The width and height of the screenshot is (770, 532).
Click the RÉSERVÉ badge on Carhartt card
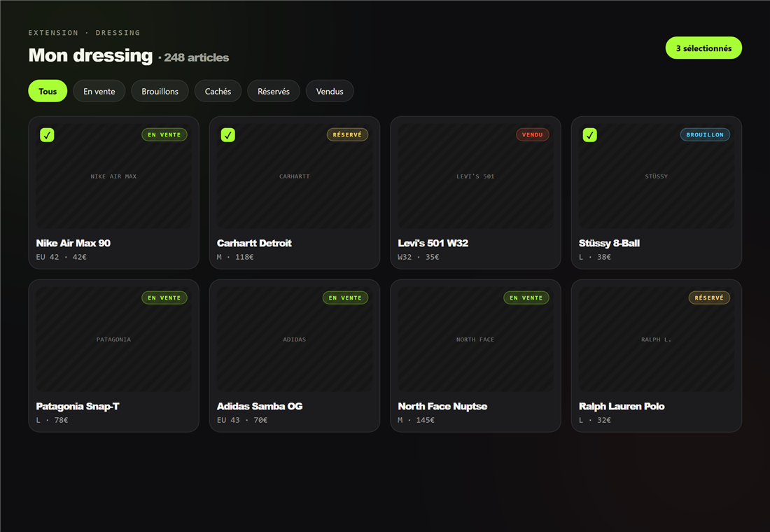(x=347, y=134)
